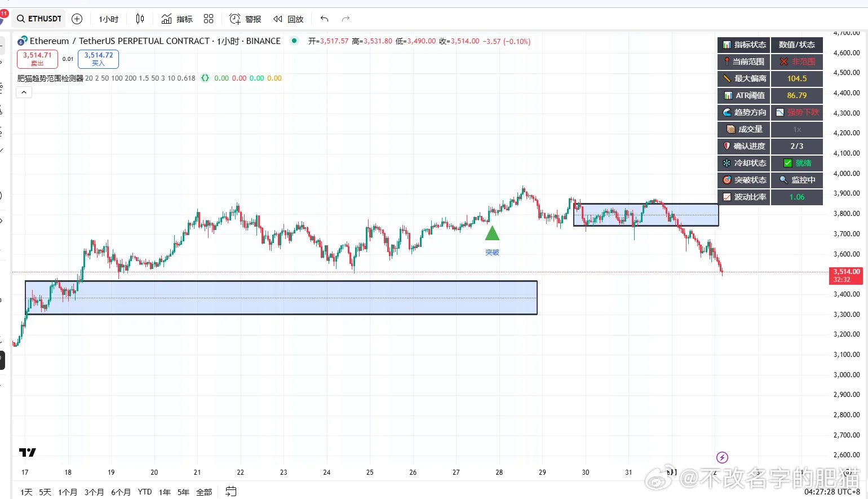868x499 pixels.
Task: Collapse the indicator legend with chevron
Action: (x=24, y=92)
